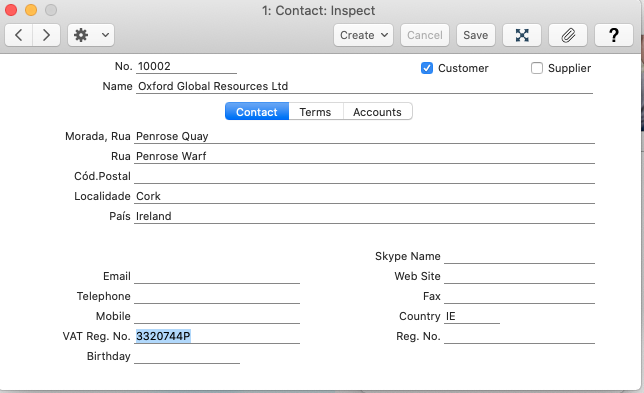Click the Country field containing IE
The width and height of the screenshot is (644, 393).
[472, 316]
